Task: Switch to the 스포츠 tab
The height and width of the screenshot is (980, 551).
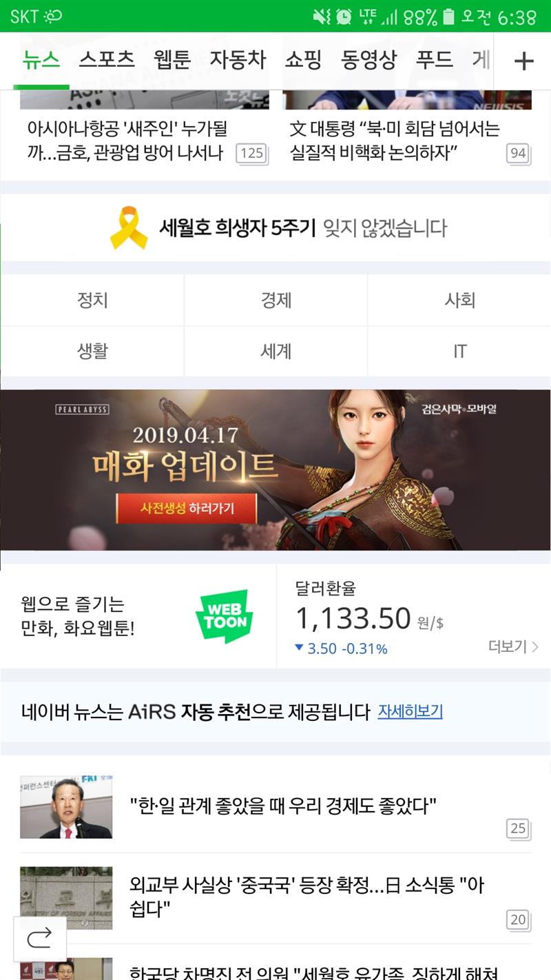Action: click(107, 60)
